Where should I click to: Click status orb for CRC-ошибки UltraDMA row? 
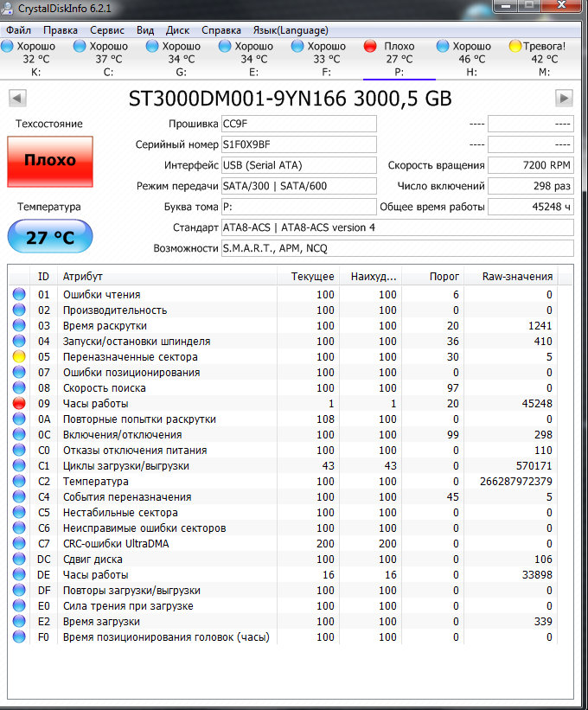tap(19, 543)
